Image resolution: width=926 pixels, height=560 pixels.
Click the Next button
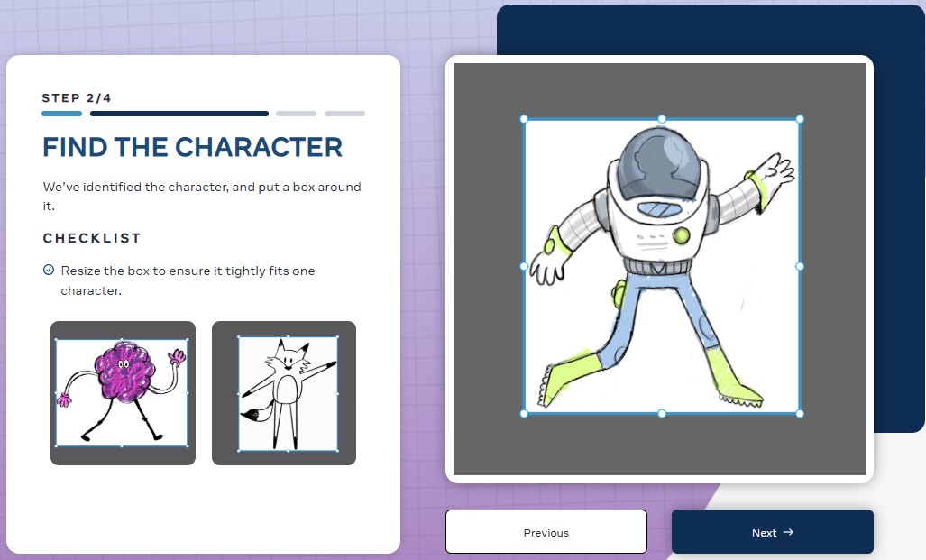pyautogui.click(x=773, y=532)
